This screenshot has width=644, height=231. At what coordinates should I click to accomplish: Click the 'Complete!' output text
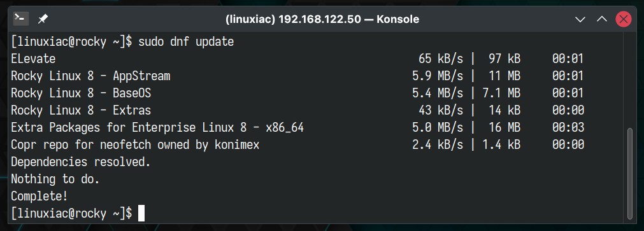[39, 196]
